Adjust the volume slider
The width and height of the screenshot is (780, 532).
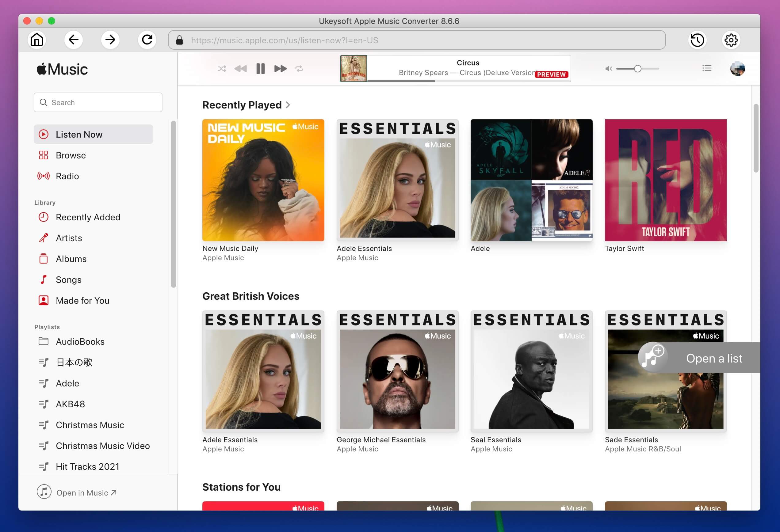pyautogui.click(x=637, y=69)
